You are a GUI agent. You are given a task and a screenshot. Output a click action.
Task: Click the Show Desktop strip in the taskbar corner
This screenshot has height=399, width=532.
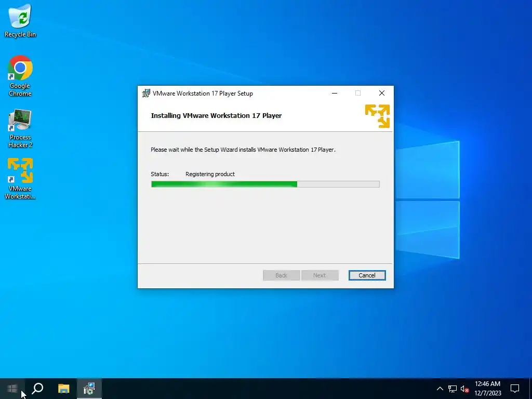pos(530,389)
